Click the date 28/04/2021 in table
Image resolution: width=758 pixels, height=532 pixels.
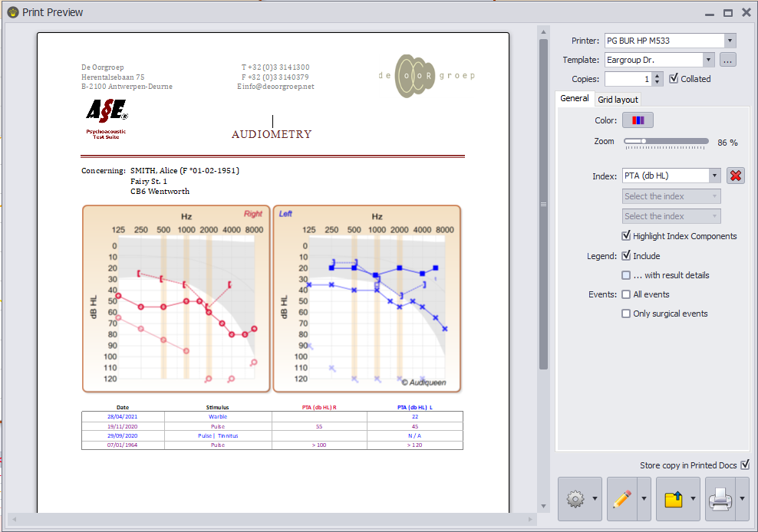pyautogui.click(x=122, y=416)
